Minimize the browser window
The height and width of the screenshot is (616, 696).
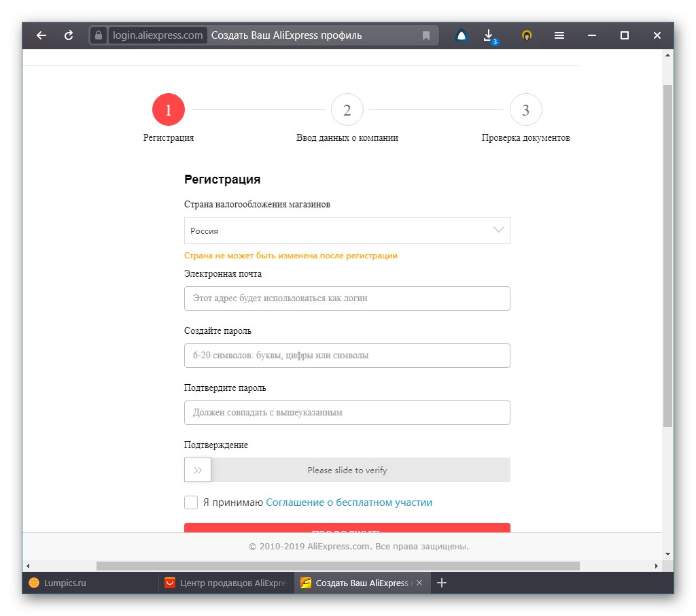(592, 35)
